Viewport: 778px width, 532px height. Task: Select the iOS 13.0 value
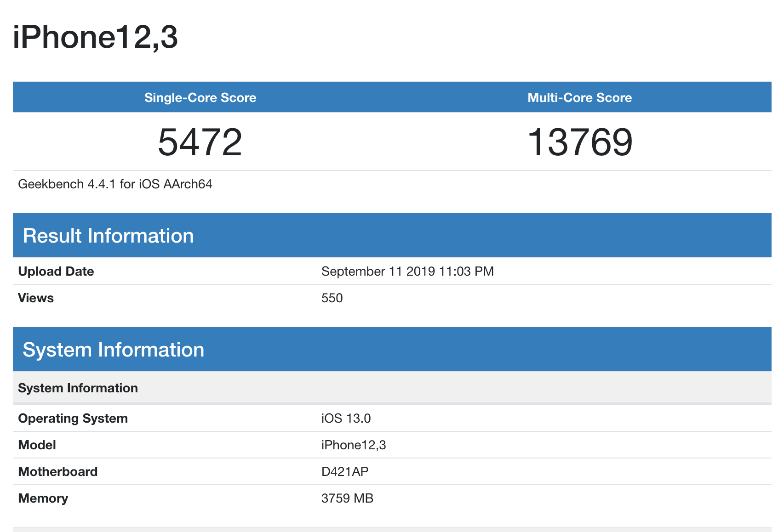point(346,419)
